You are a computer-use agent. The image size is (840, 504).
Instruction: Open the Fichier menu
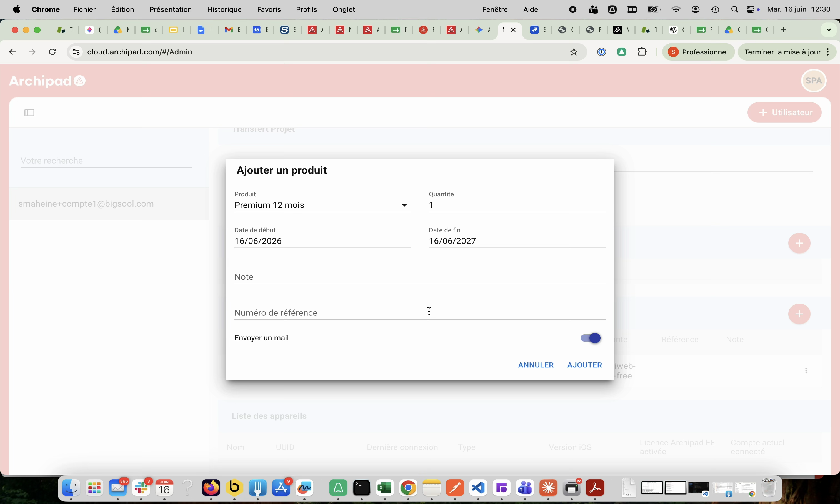[84, 9]
